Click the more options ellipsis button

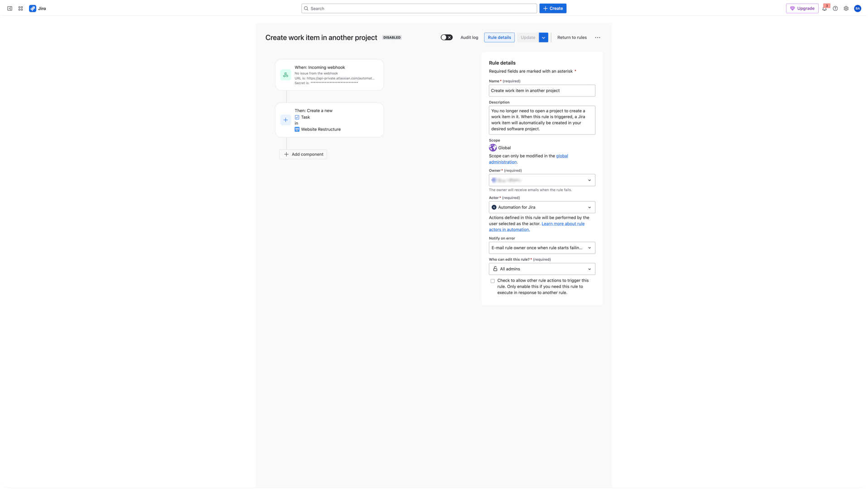pos(598,37)
